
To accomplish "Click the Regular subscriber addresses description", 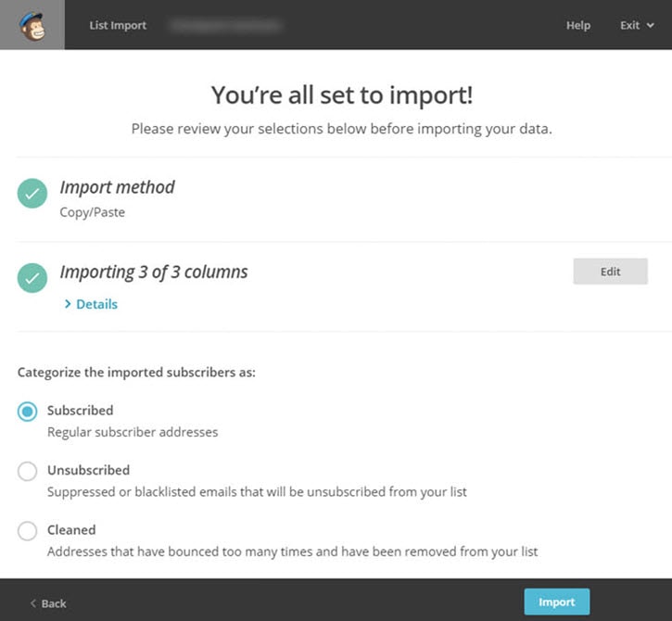I will (x=133, y=432).
